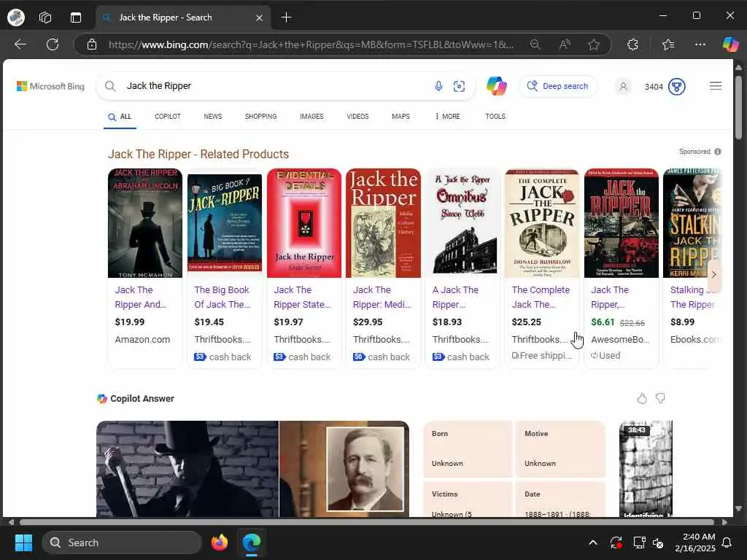Viewport: 747px width, 560px height.
Task: Open the $6.61 Jack The Ripper cover
Action: 622,223
